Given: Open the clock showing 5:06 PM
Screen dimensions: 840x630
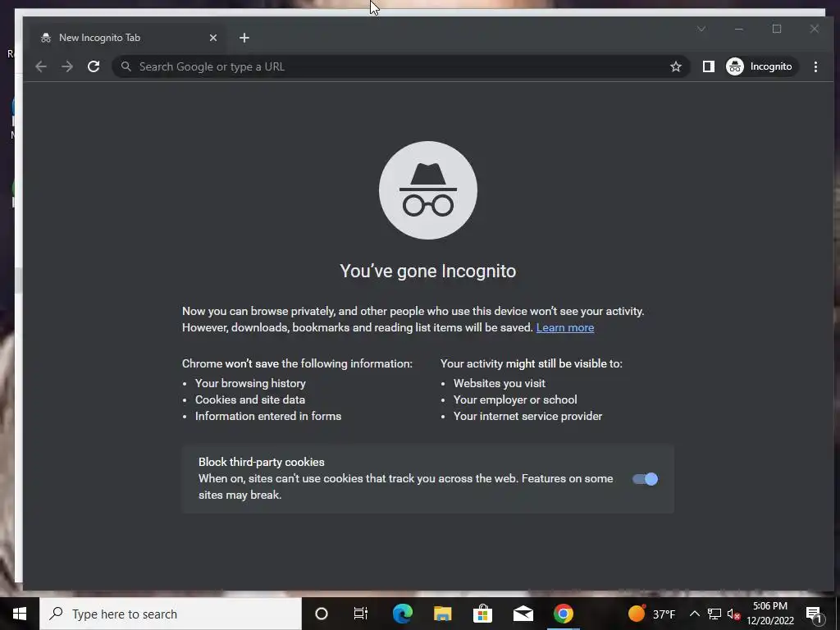Looking at the screenshot, I should coord(770,614).
